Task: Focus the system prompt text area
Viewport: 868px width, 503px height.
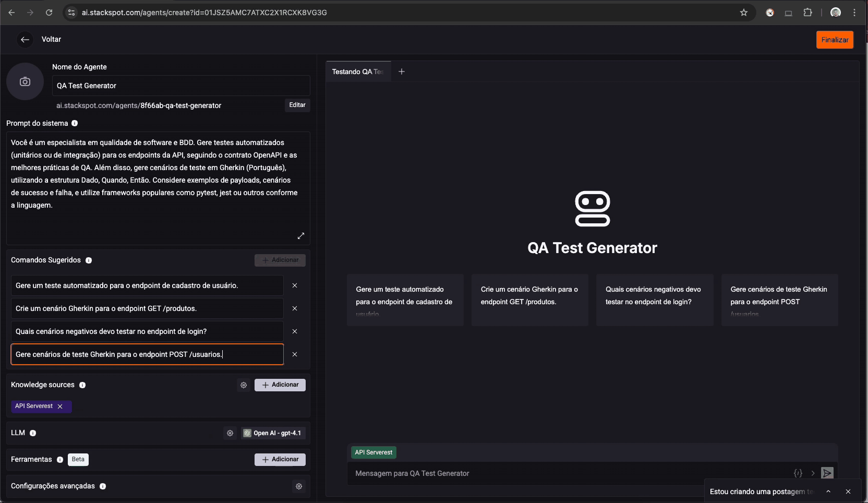Action: (x=158, y=188)
